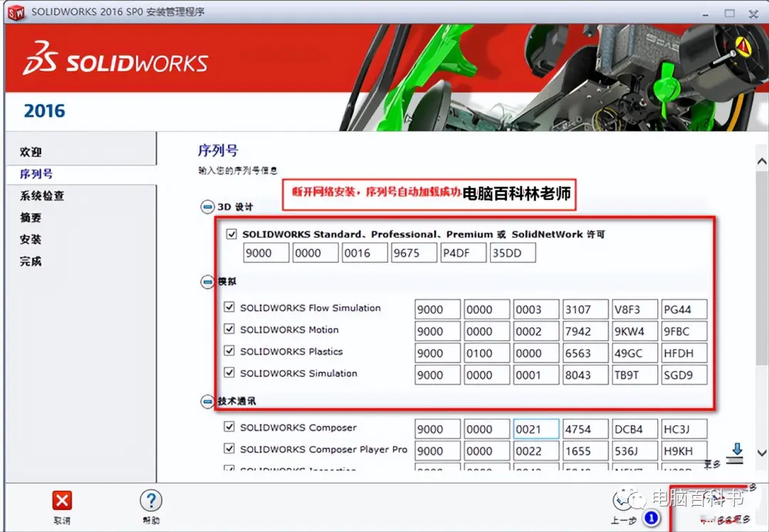This screenshot has height=532, width=769.
Task: Select 系统检查 step in the sidebar
Action: [42, 196]
